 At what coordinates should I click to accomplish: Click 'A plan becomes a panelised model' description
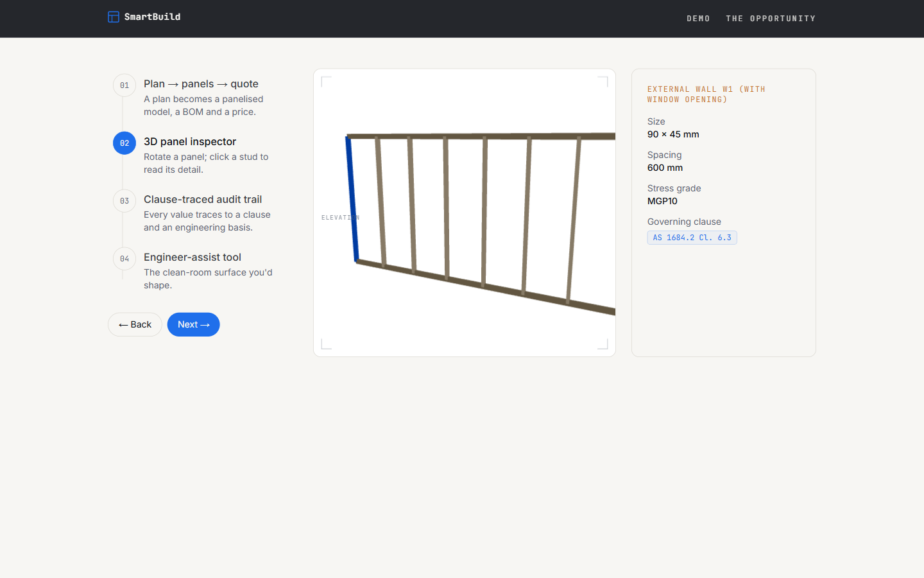click(x=203, y=105)
